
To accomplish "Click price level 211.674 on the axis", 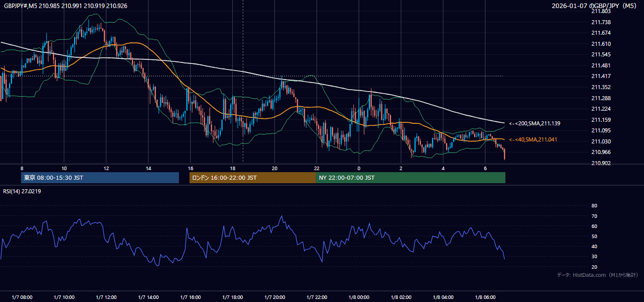I will pos(601,33).
